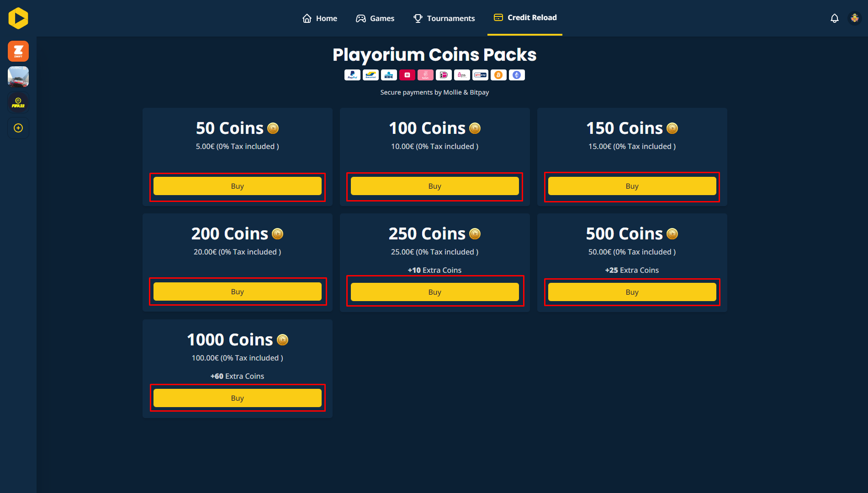Click the Bitcoin payment icon
868x493 pixels.
click(498, 75)
